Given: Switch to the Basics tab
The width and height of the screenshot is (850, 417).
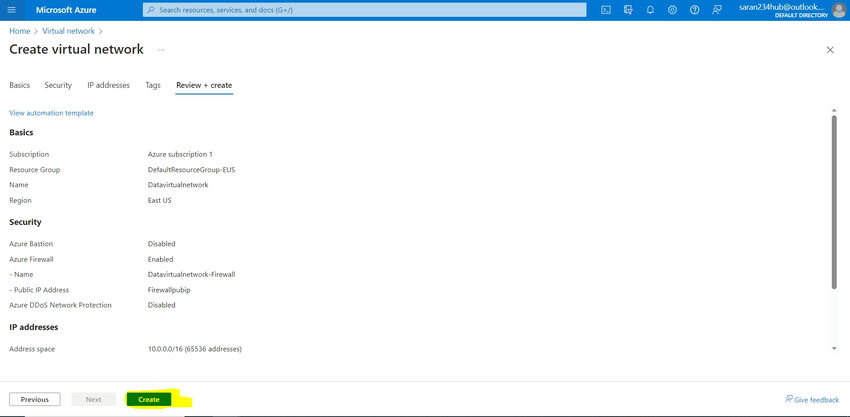Looking at the screenshot, I should 20,85.
